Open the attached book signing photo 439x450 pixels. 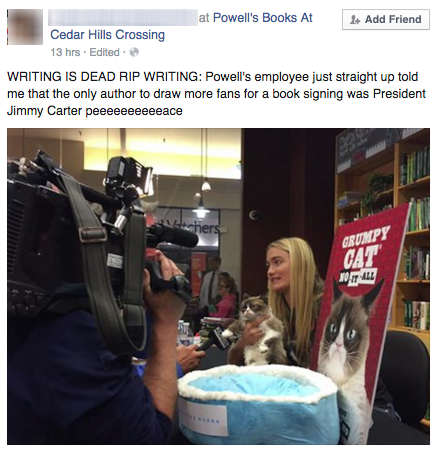218,286
